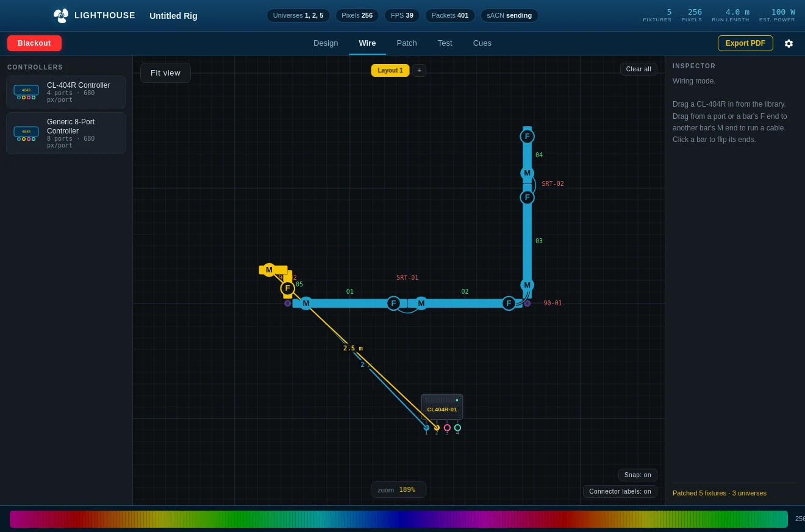Toggle Connector labels: on
The image size is (805, 532).
coord(620,492)
